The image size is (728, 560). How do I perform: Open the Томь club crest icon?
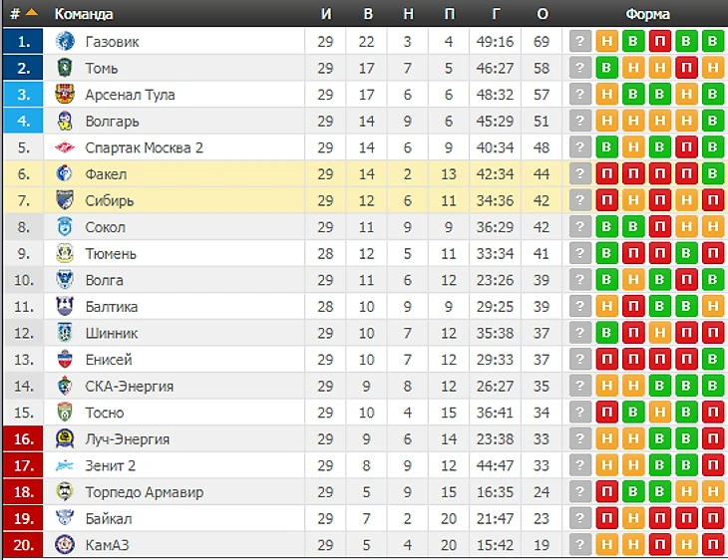(65, 68)
